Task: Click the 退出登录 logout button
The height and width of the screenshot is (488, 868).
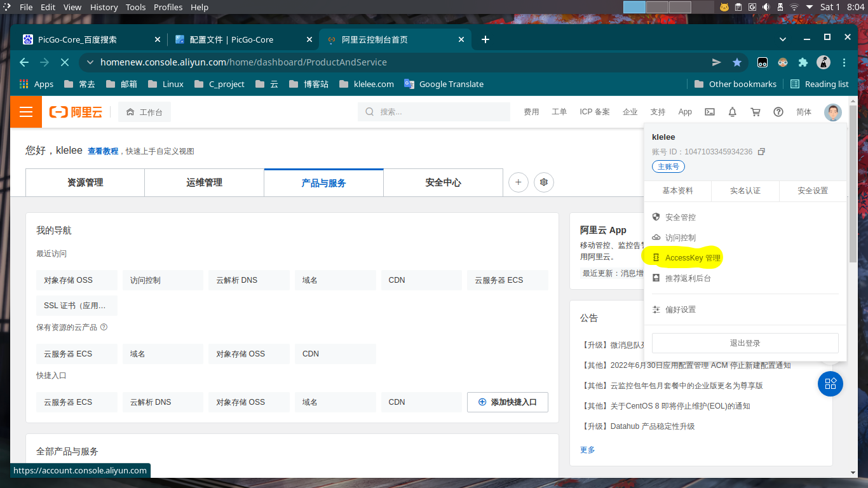Action: (745, 343)
